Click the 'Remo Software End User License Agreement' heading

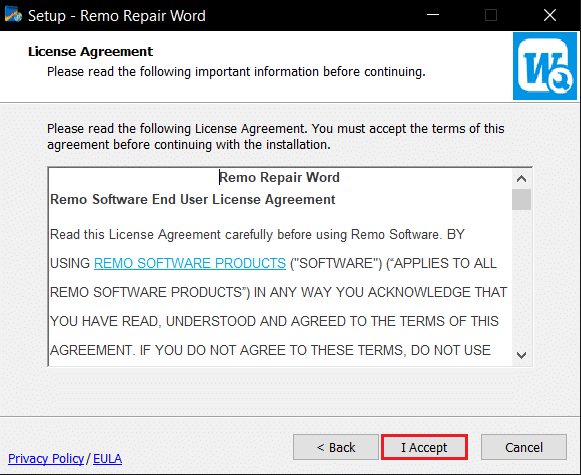pyautogui.click(x=193, y=199)
